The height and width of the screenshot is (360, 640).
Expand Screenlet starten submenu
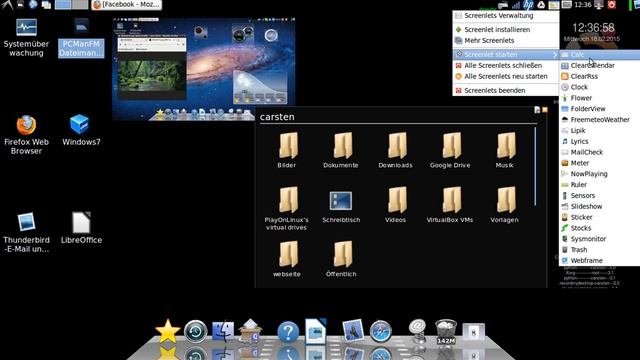(505, 54)
